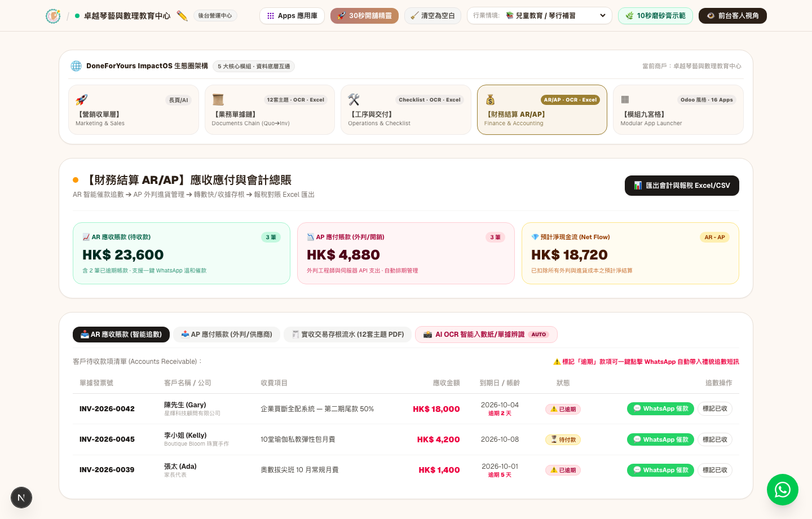Click the 5 大核心模組 info pill
Viewport: 812px width, 519px height.
[x=254, y=67]
